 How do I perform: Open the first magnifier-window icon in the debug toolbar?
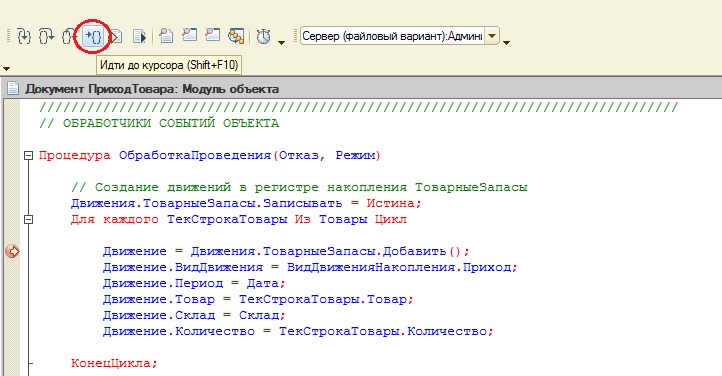pos(189,35)
